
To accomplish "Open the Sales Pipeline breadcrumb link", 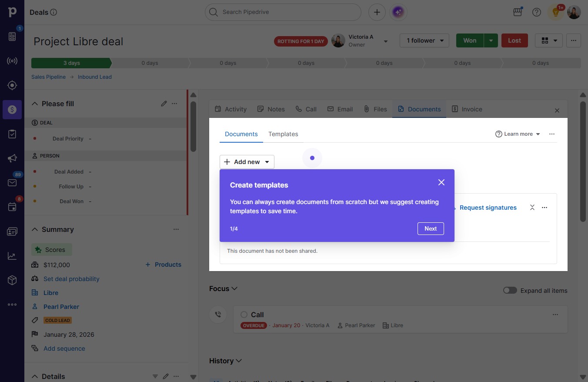I will point(48,77).
